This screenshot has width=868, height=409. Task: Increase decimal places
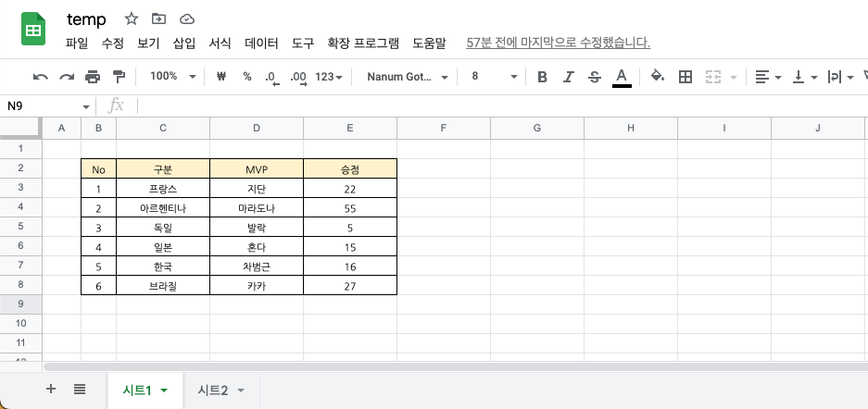298,78
